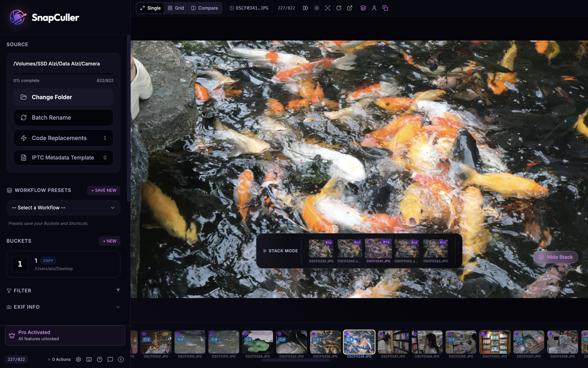Rotate the image with rotate icon
Screen dimensions: 588x368
[x=339, y=8]
